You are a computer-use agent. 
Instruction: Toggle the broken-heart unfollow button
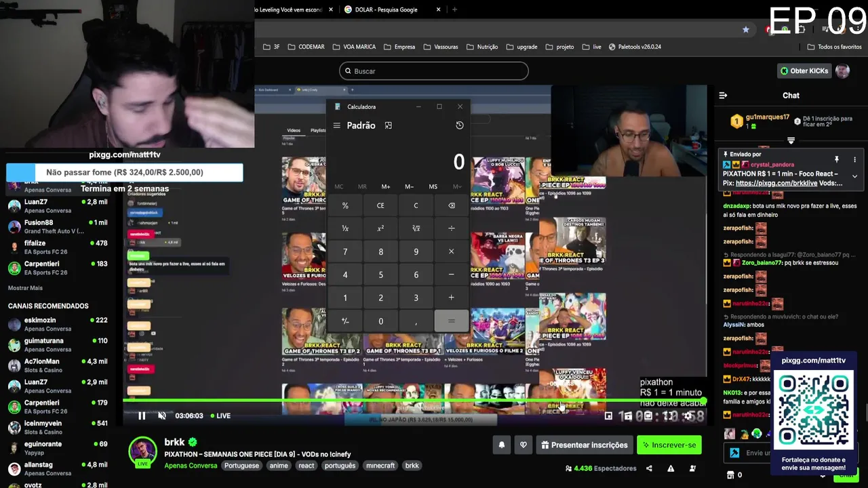pos(523,445)
